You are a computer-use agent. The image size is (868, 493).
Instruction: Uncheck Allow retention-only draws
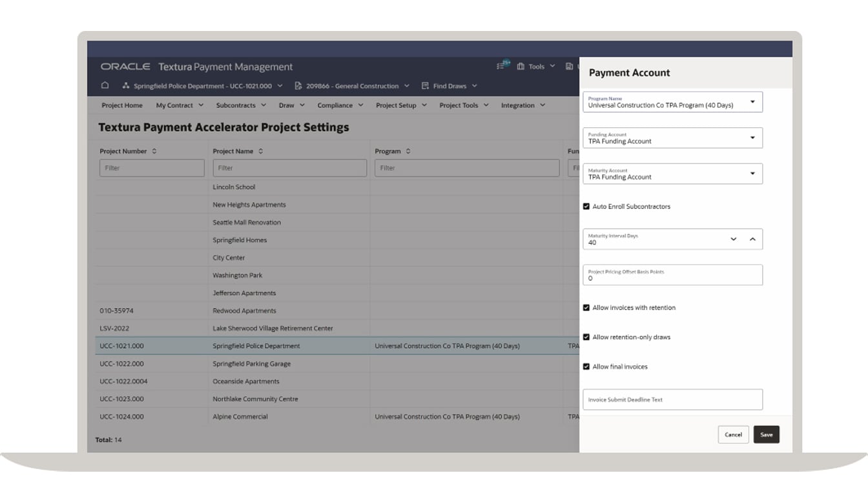(586, 337)
